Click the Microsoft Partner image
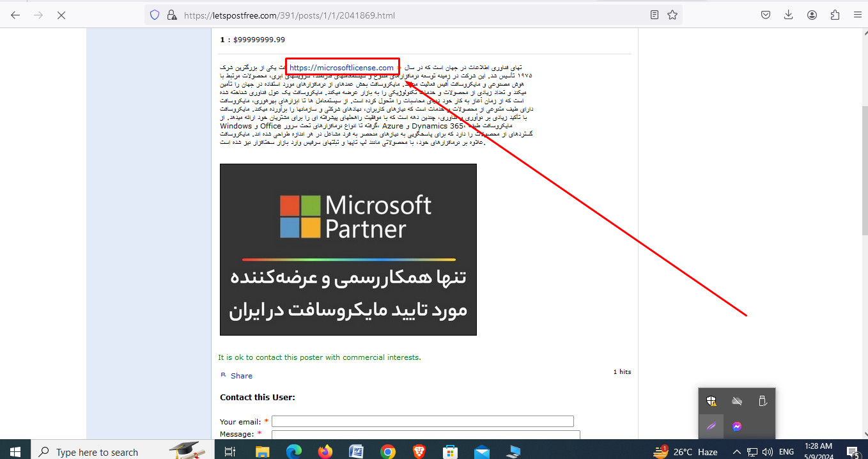The height and width of the screenshot is (459, 868). [x=348, y=249]
